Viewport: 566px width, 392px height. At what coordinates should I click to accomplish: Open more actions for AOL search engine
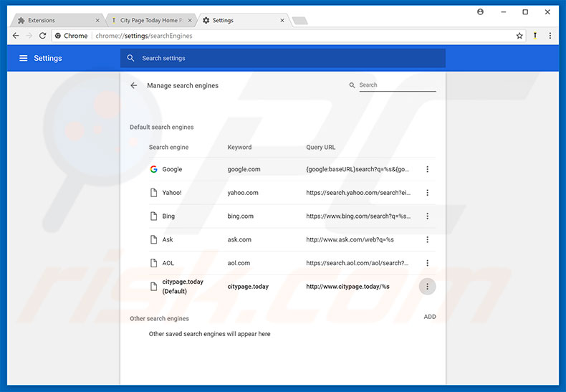point(428,263)
